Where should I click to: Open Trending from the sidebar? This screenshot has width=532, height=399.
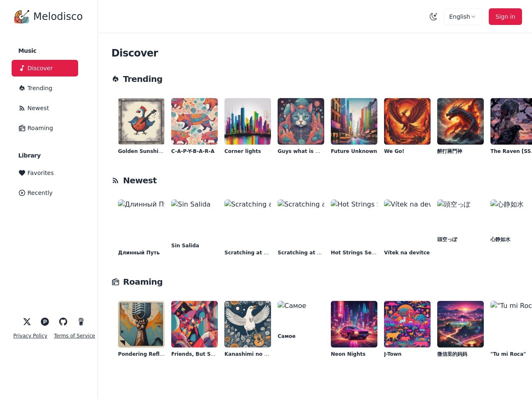coord(39,88)
